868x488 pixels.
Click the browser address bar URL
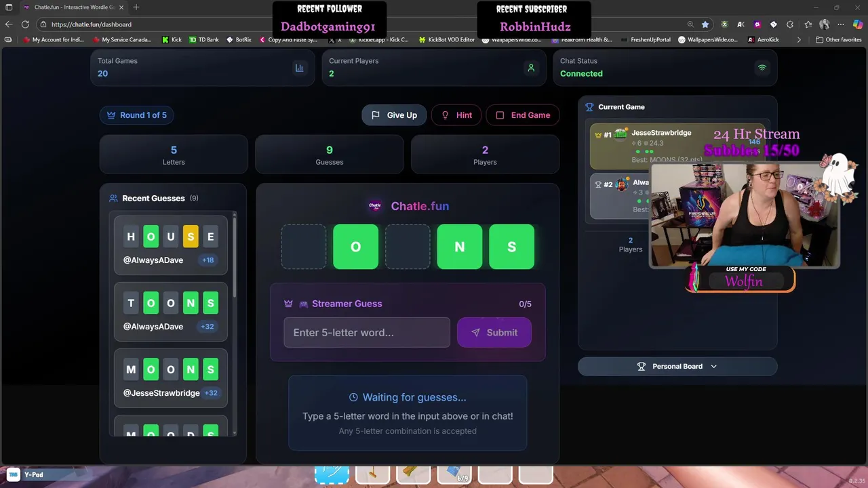92,24
